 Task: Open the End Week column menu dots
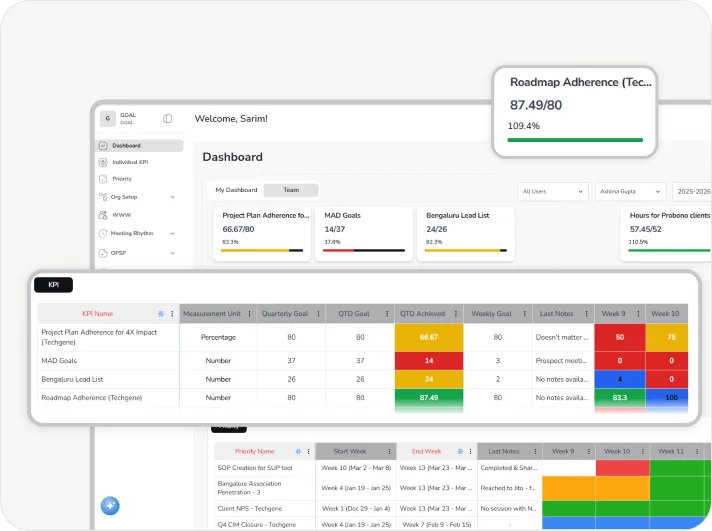pyautogui.click(x=470, y=452)
